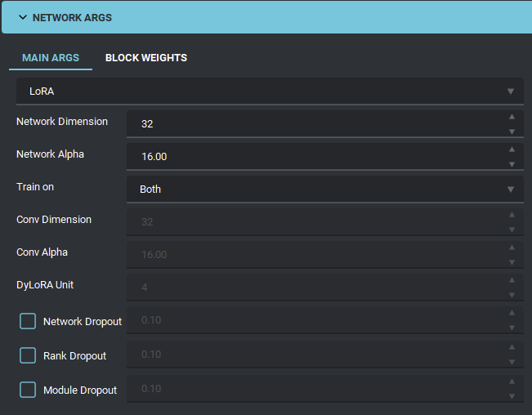Click the Network Alpha value field

[x=315, y=157]
